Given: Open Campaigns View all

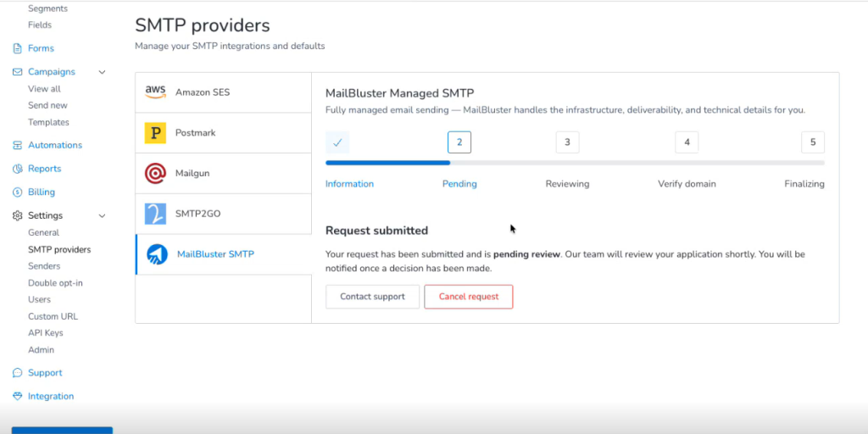Looking at the screenshot, I should pos(44,88).
